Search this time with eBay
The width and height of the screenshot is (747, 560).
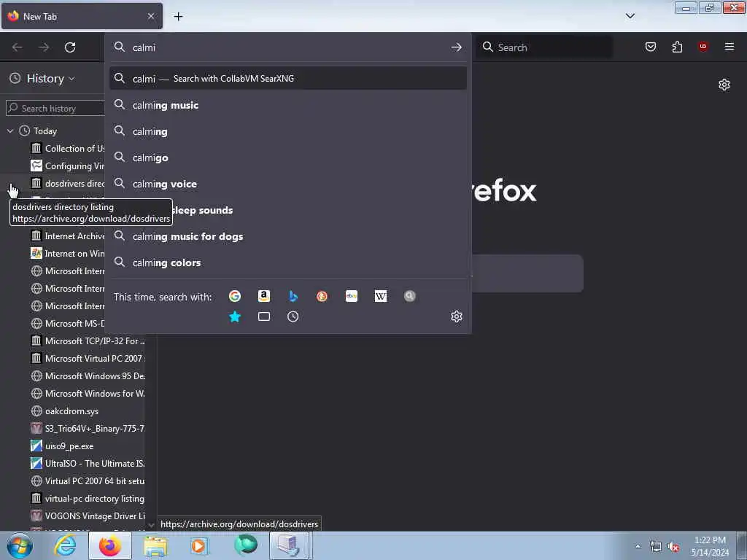coord(352,296)
